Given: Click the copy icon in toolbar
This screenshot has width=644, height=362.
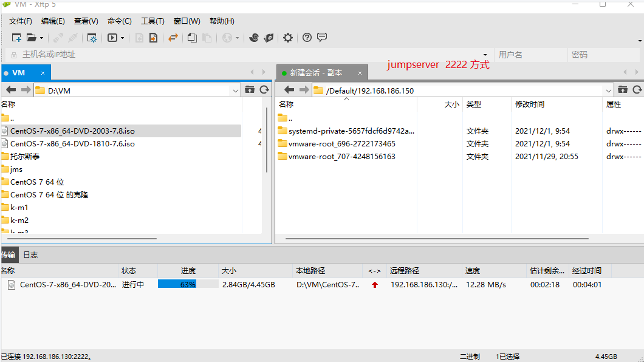Looking at the screenshot, I should click(x=192, y=38).
